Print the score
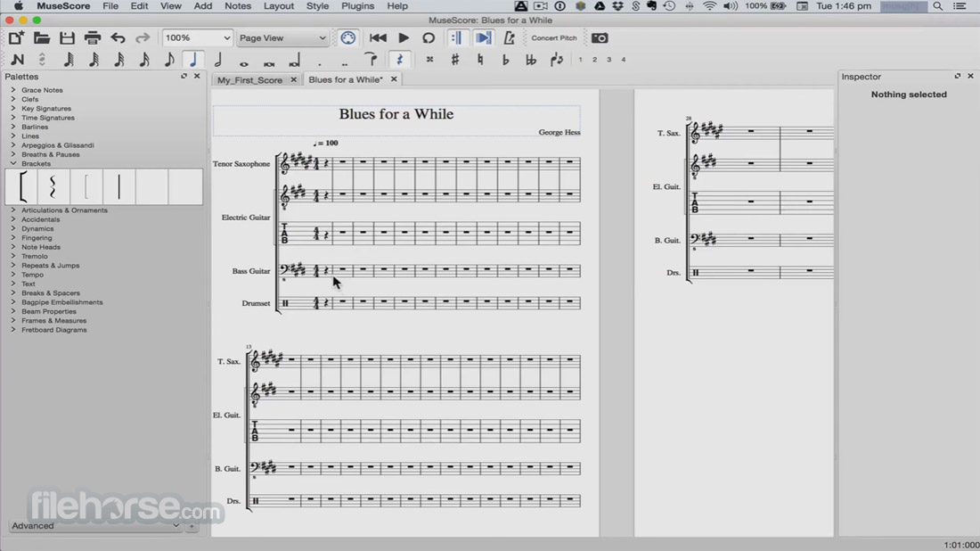 (x=93, y=38)
